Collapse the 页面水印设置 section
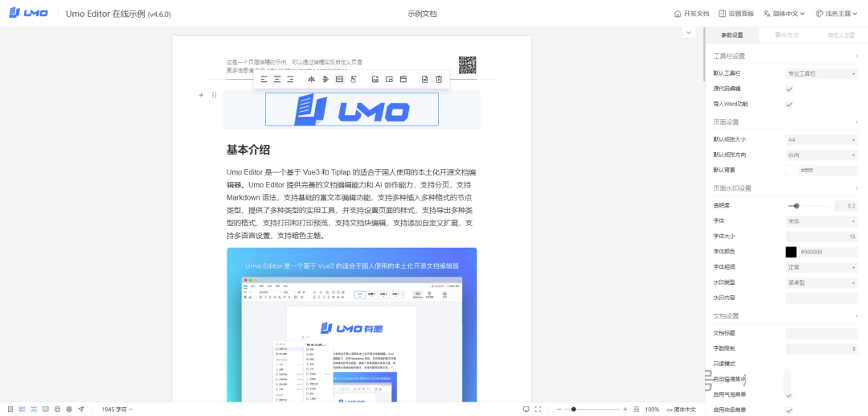 coord(785,188)
